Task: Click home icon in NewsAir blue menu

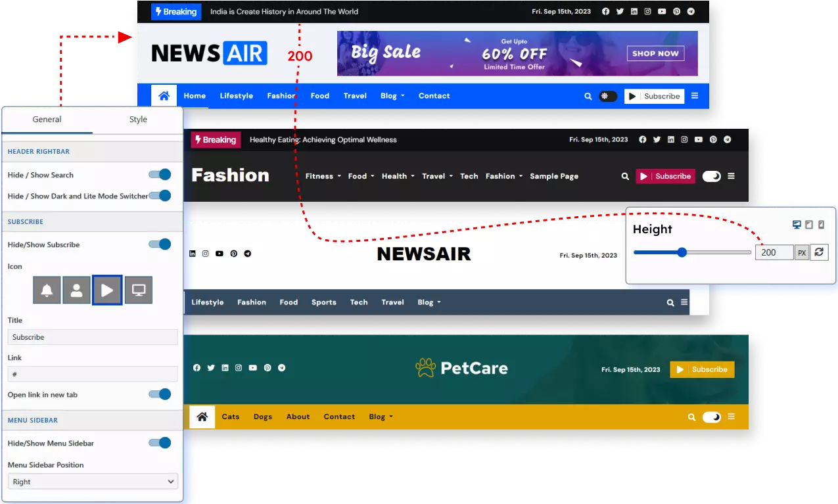Action: 164,96
